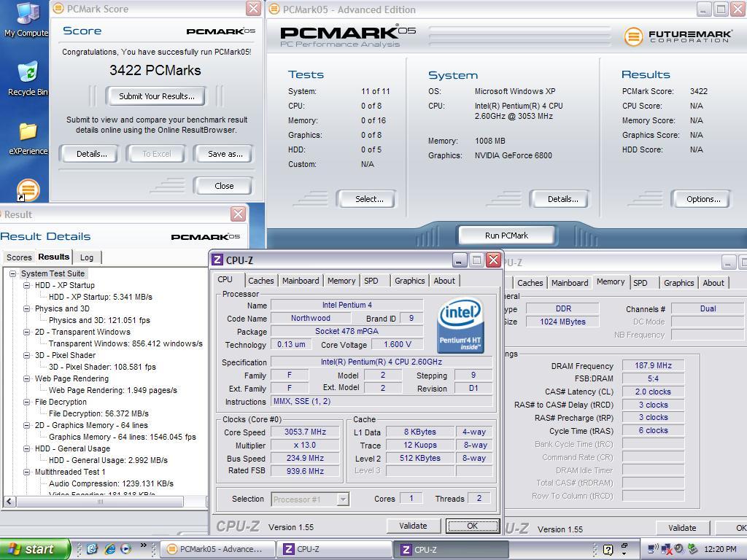Screen dimensions: 747x560
Task: Click the PCMark Score window title icon
Action: pos(58,9)
